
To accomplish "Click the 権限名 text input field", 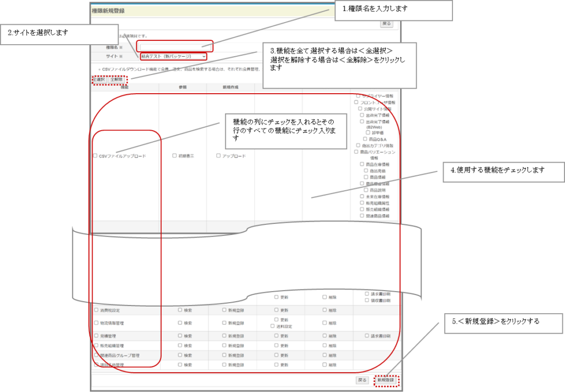I will pos(174,47).
